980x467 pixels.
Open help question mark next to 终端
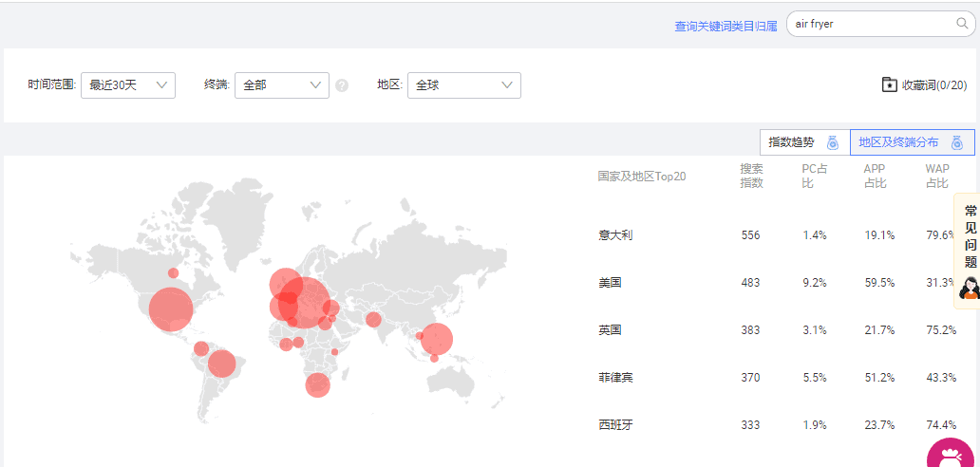342,85
